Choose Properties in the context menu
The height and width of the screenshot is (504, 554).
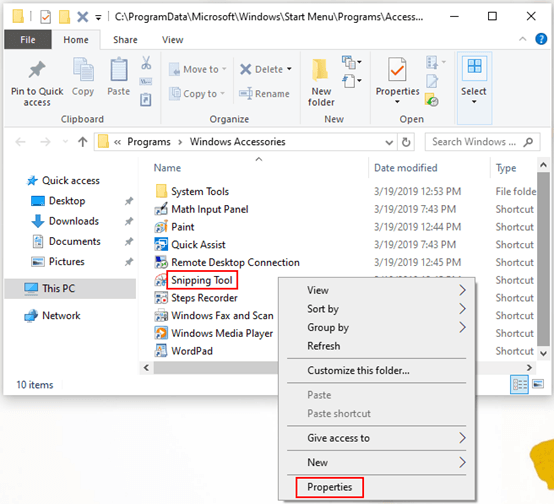pos(329,487)
